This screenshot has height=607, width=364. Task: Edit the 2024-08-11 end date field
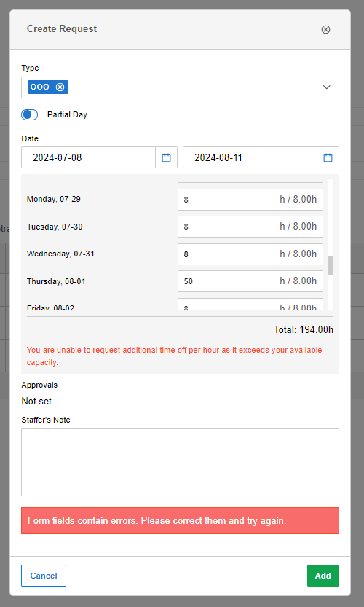click(250, 157)
